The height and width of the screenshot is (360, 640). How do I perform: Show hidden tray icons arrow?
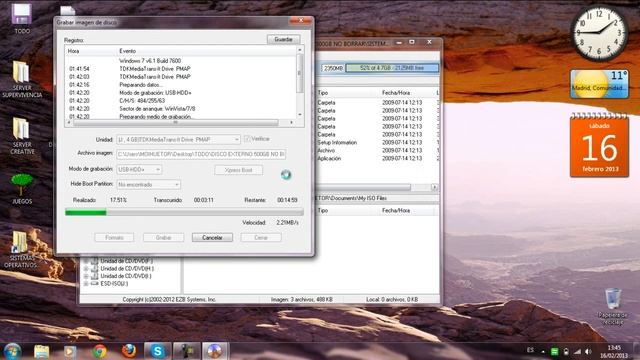(543, 351)
